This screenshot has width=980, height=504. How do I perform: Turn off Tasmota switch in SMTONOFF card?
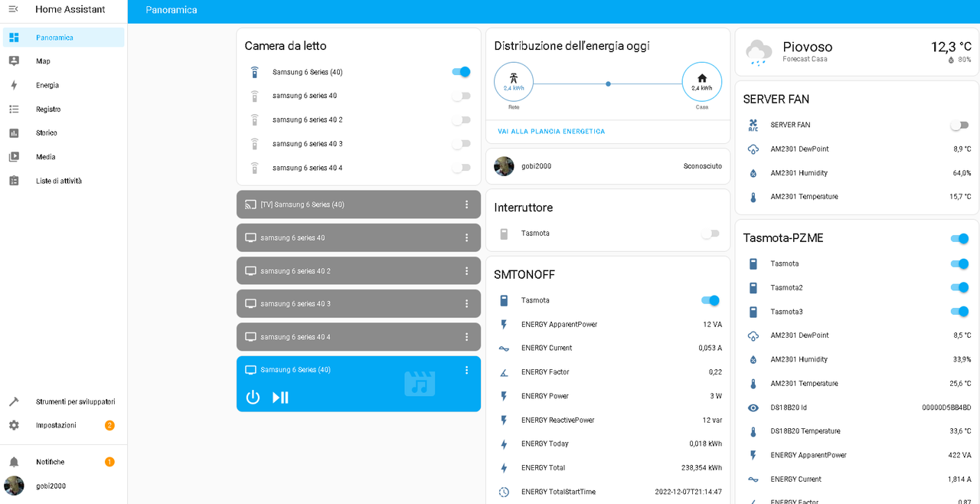click(710, 300)
